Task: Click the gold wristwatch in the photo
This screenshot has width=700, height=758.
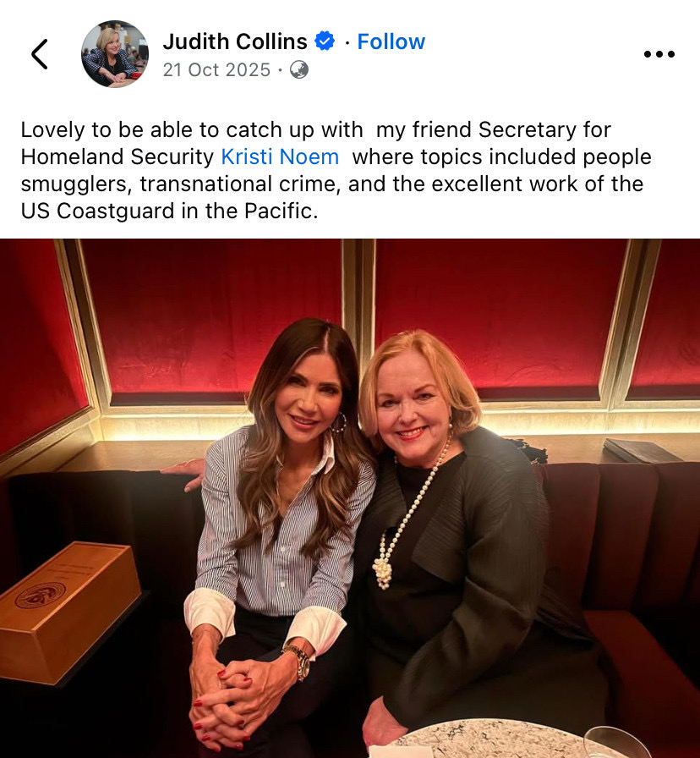Action: click(x=298, y=661)
